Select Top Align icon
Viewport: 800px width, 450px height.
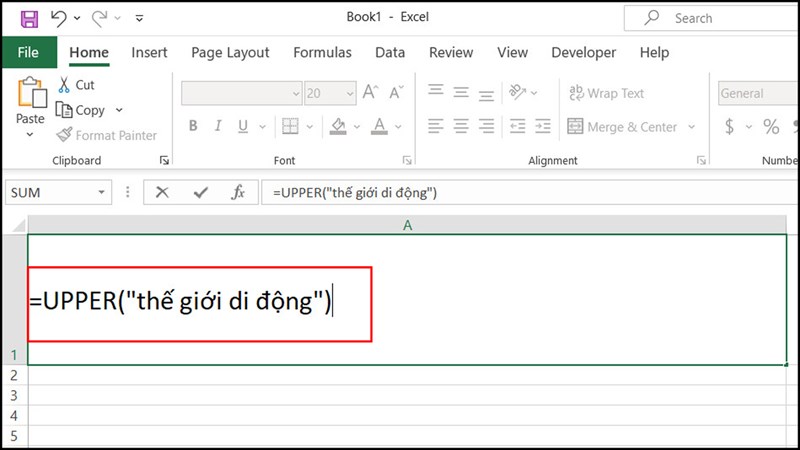[x=436, y=91]
